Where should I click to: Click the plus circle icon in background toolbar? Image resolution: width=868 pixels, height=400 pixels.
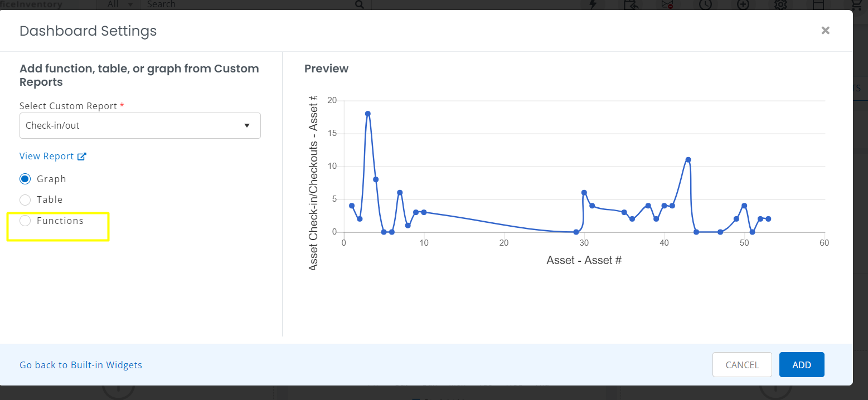743,4
